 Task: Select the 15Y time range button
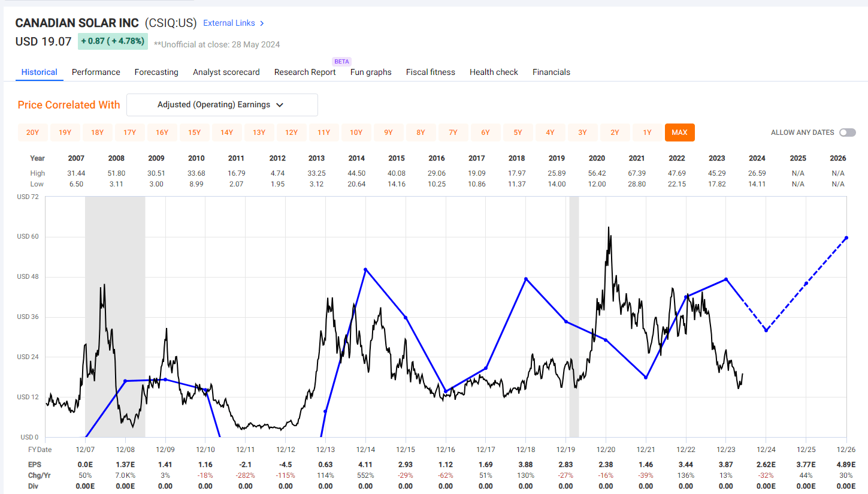195,132
